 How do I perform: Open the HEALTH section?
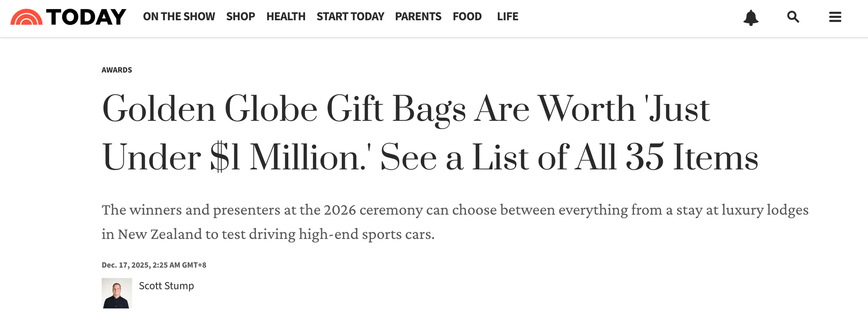pos(286,16)
